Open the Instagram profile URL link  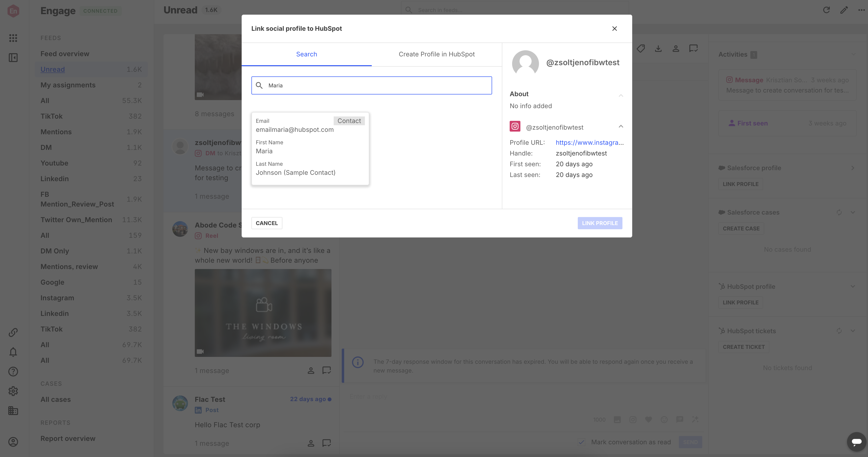589,142
